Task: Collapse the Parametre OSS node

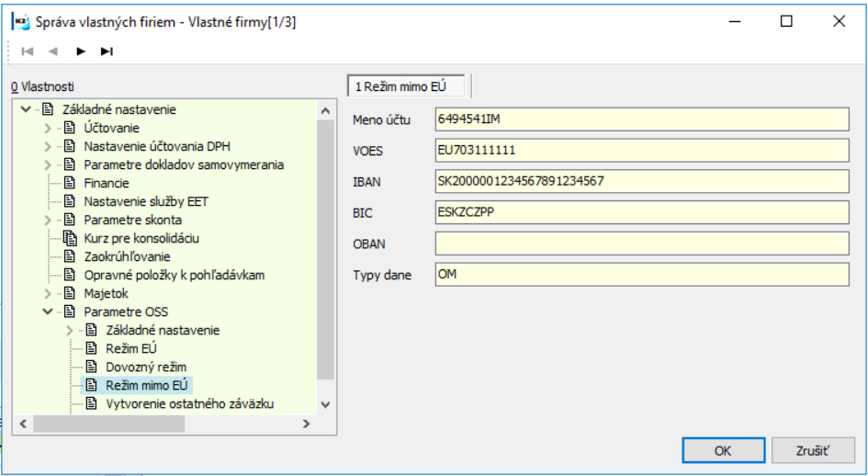Action: (x=48, y=312)
